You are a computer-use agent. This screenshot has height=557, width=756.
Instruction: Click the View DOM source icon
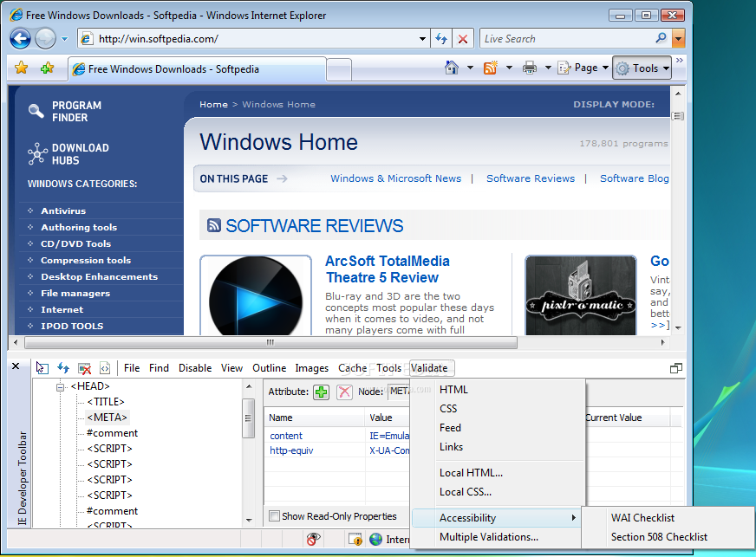(105, 368)
